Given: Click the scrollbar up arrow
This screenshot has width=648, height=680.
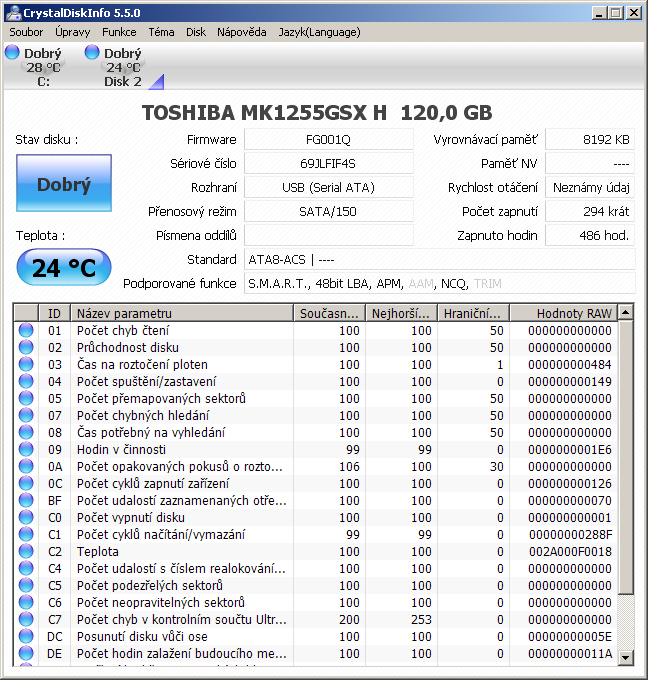Looking at the screenshot, I should (x=625, y=312).
